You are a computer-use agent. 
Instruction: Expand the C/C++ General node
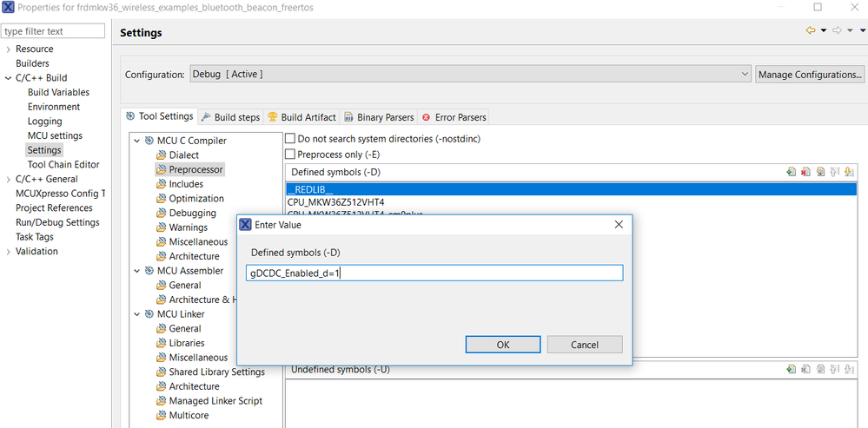pyautogui.click(x=9, y=179)
